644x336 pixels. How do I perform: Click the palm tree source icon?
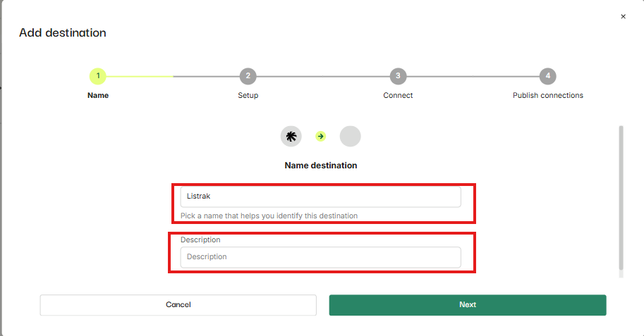tap(291, 136)
